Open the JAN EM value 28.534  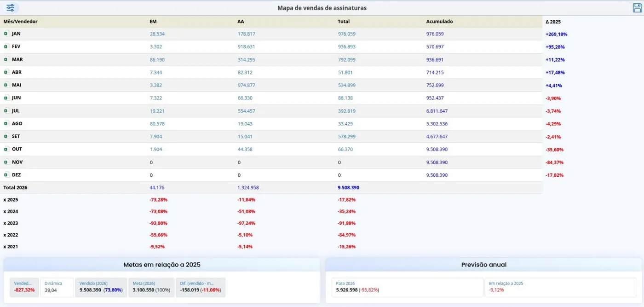157,34
